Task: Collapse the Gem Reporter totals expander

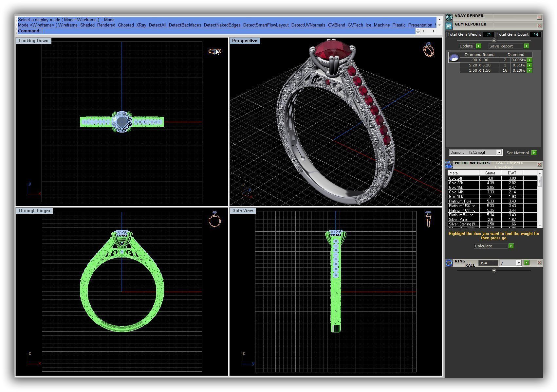Action: [x=494, y=40]
